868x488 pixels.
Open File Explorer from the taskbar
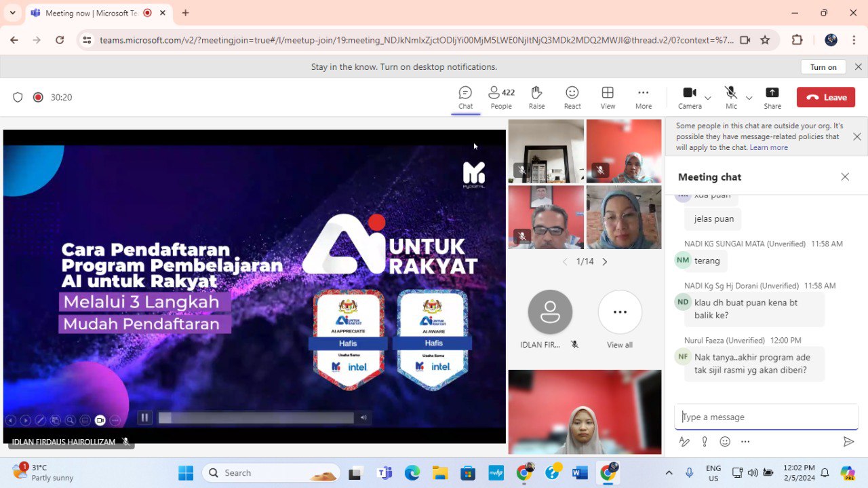[440, 472]
